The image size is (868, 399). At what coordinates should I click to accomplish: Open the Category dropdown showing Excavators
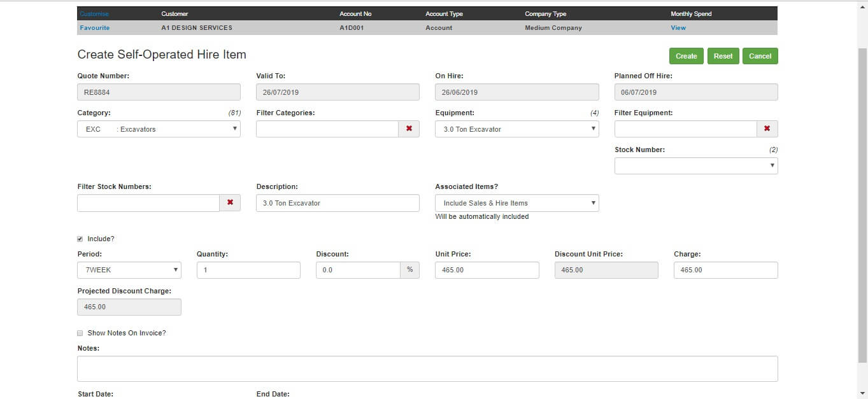pos(159,129)
